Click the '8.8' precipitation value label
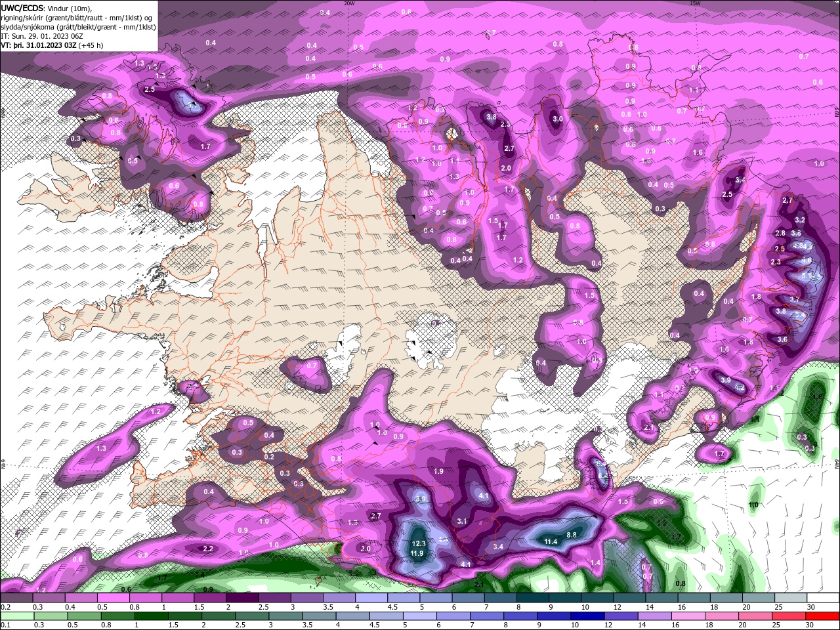This screenshot has height=630, width=840. pos(571,535)
